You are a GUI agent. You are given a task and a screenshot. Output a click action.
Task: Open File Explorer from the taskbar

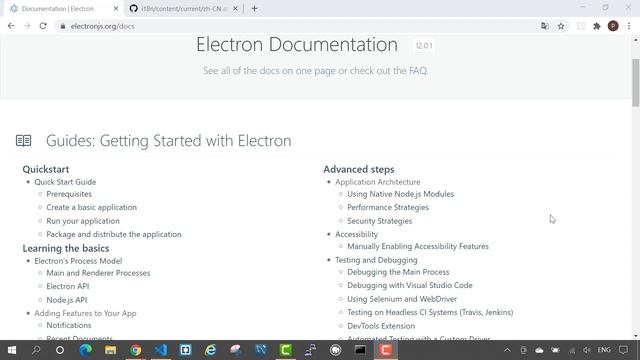point(111,350)
